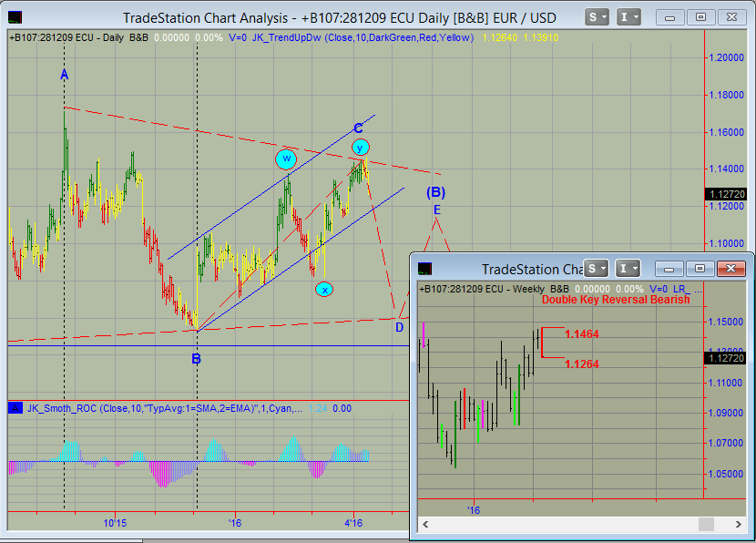Screen dimensions: 756x543
Task: Close the Daily chart window
Action: tap(732, 18)
